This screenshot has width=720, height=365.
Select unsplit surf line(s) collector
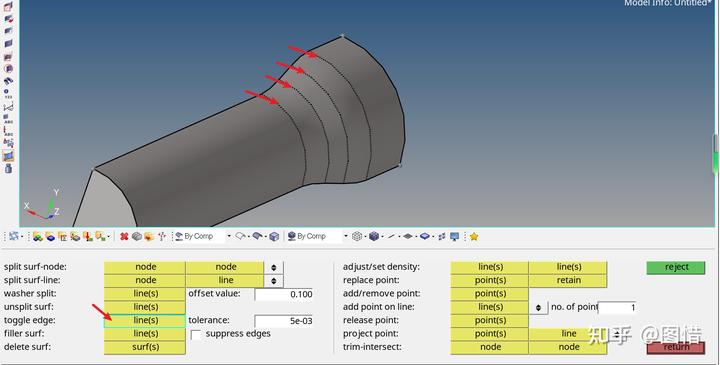pos(145,307)
